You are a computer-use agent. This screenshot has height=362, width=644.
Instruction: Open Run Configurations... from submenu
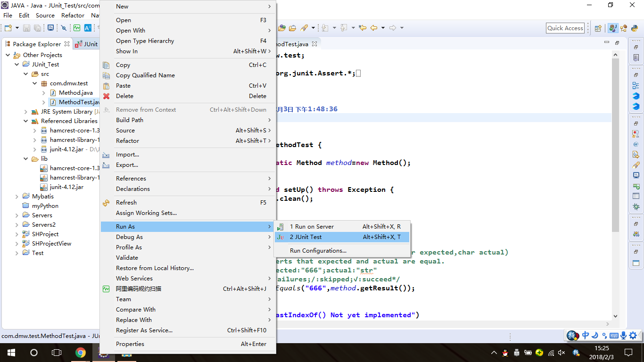click(x=318, y=251)
